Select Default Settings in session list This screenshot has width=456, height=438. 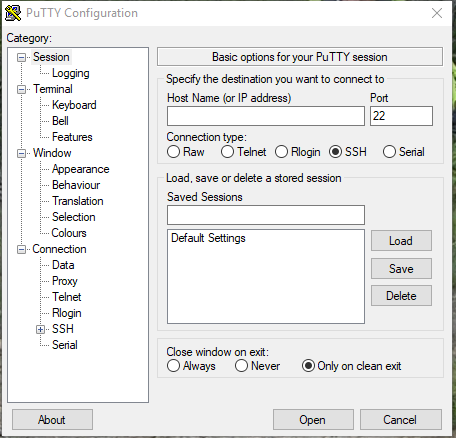pyautogui.click(x=208, y=238)
